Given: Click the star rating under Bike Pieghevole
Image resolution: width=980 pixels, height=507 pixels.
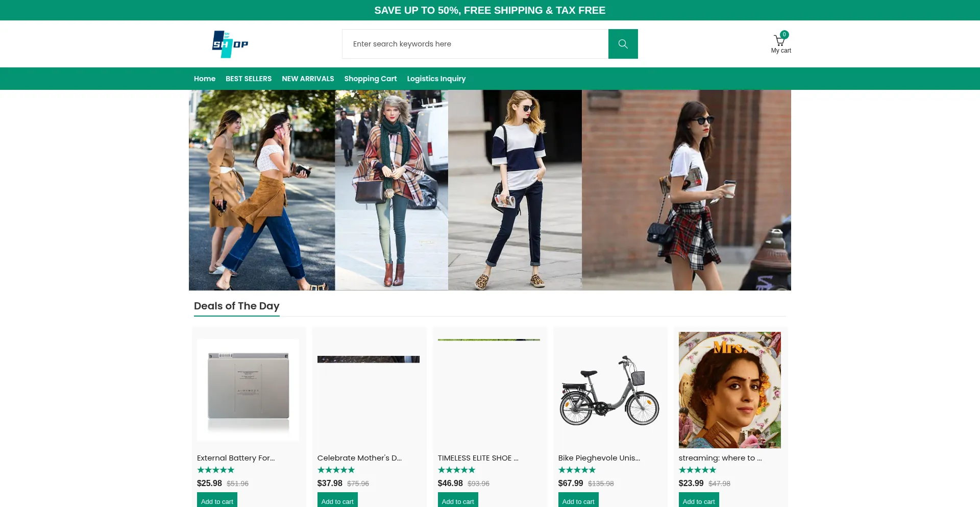Looking at the screenshot, I should tap(577, 470).
